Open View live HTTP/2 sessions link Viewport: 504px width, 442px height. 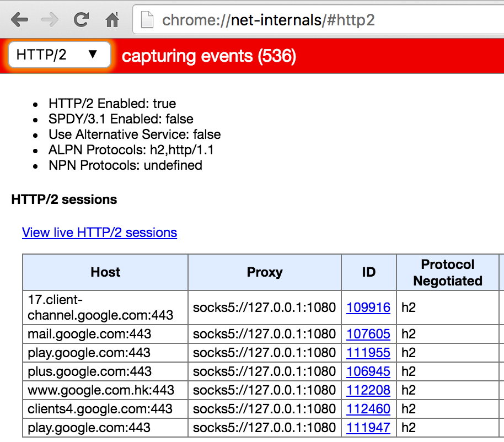[99, 232]
